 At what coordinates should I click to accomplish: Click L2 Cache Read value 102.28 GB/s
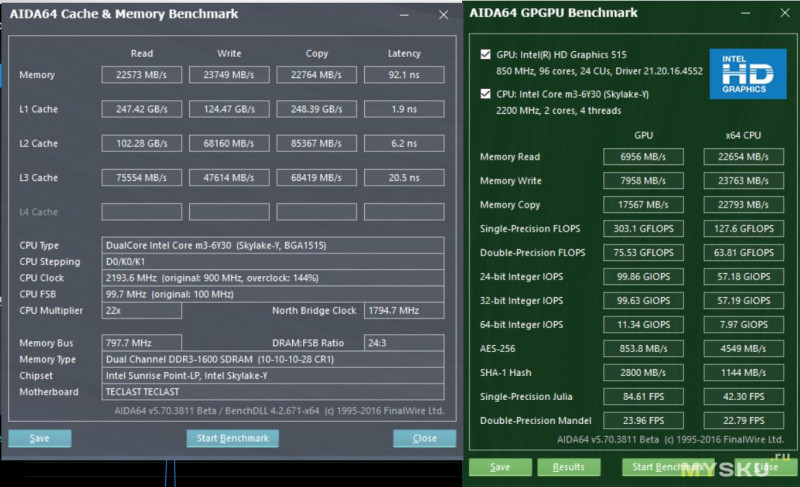141,143
